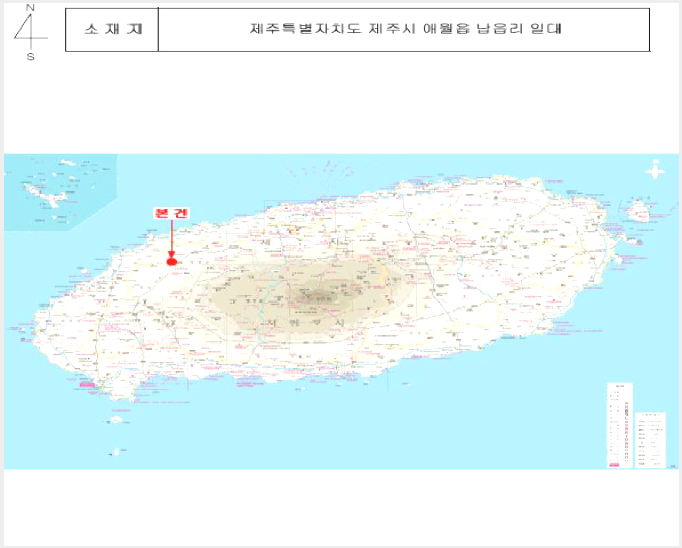Click the red arrow pointing to marker

pyautogui.click(x=172, y=239)
